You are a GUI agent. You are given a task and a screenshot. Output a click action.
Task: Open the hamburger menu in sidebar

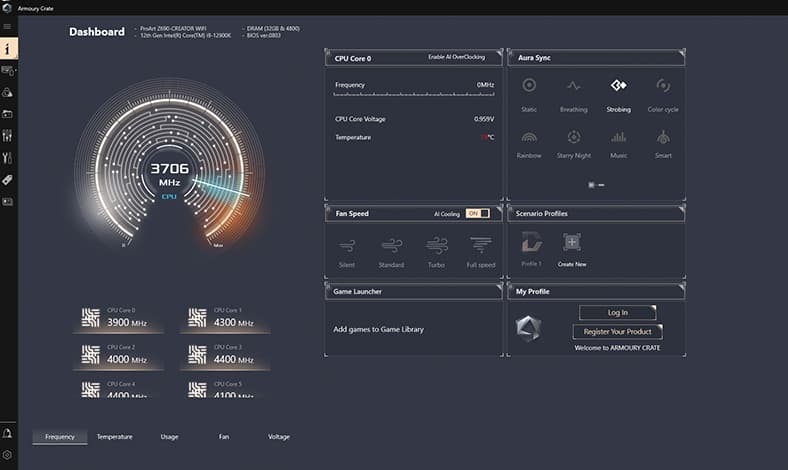(x=7, y=26)
